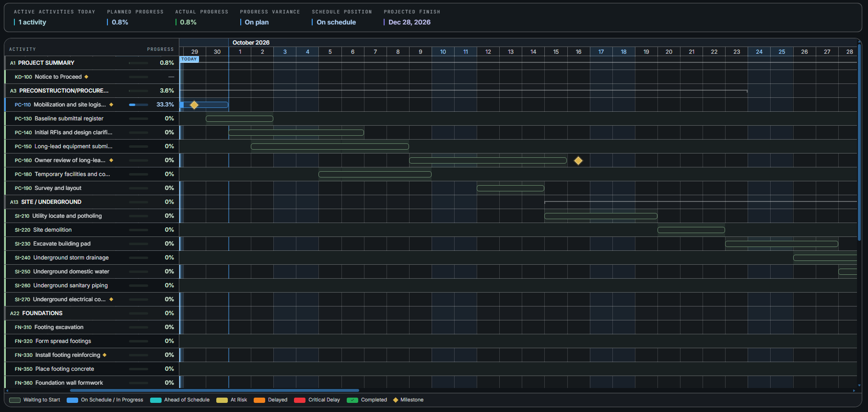Click the PC-140 Initial RFIs Gantt bar
The height and width of the screenshot is (412, 868).
[296, 133]
